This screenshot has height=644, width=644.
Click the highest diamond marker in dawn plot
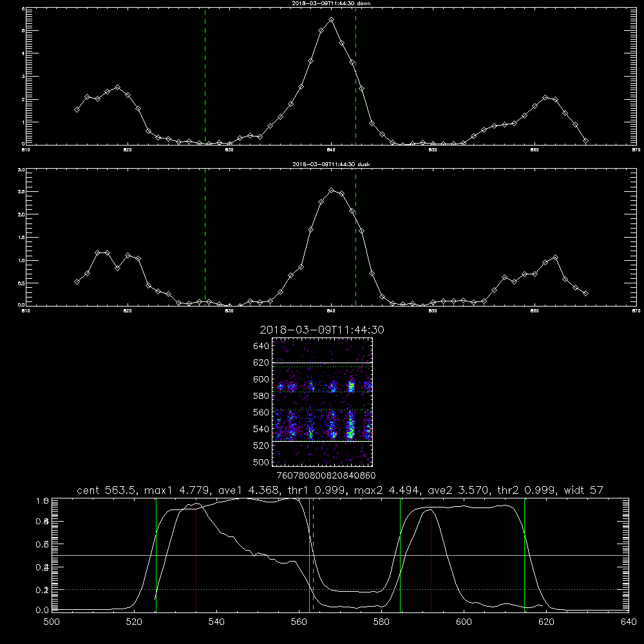pyautogui.click(x=331, y=20)
